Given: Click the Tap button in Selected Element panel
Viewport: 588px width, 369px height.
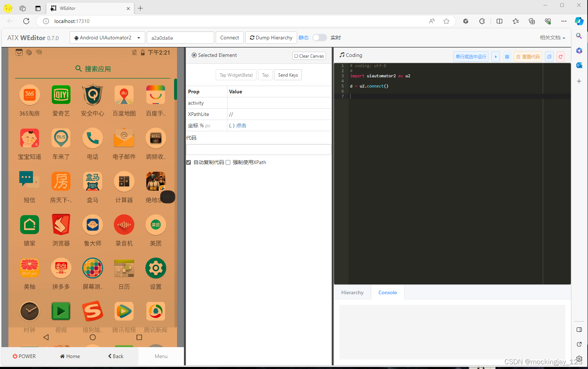Looking at the screenshot, I should [265, 75].
